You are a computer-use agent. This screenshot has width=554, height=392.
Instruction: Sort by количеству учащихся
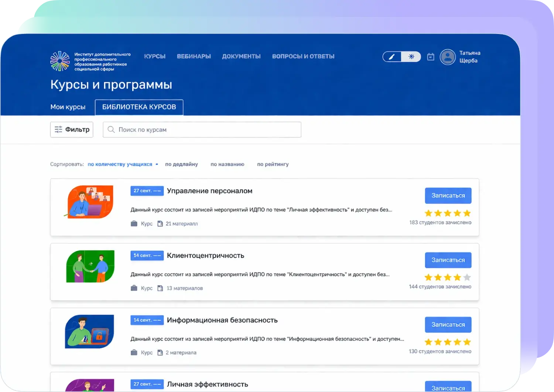pos(120,164)
